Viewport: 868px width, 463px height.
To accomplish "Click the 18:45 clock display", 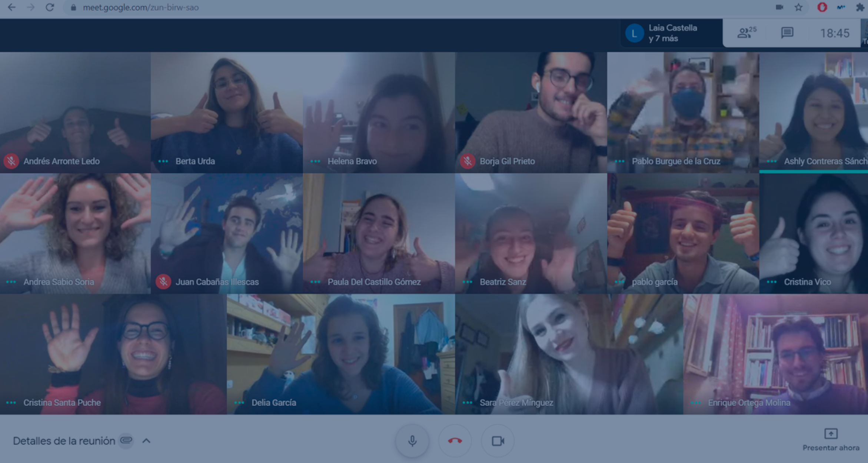I will point(835,33).
